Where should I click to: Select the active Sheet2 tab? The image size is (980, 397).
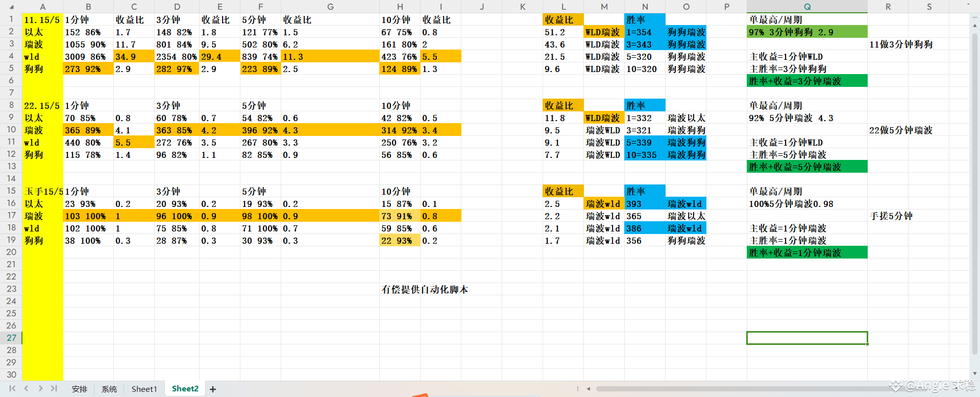[185, 388]
